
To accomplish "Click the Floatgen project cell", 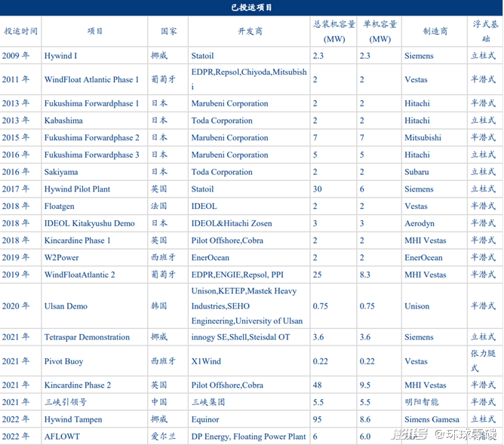I will (x=61, y=206).
